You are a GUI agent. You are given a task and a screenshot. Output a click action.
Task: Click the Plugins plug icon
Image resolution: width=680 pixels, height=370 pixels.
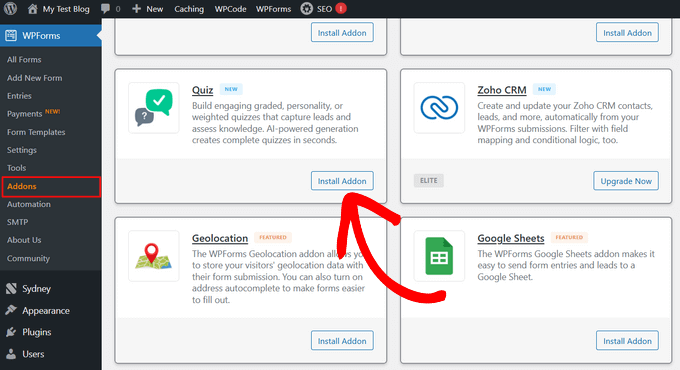[x=11, y=332]
